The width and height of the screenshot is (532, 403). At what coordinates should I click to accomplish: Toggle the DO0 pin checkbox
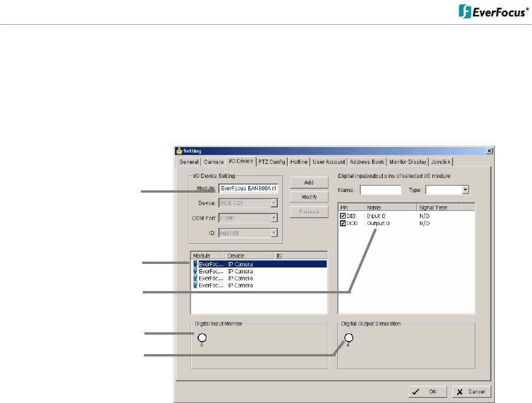tap(343, 223)
